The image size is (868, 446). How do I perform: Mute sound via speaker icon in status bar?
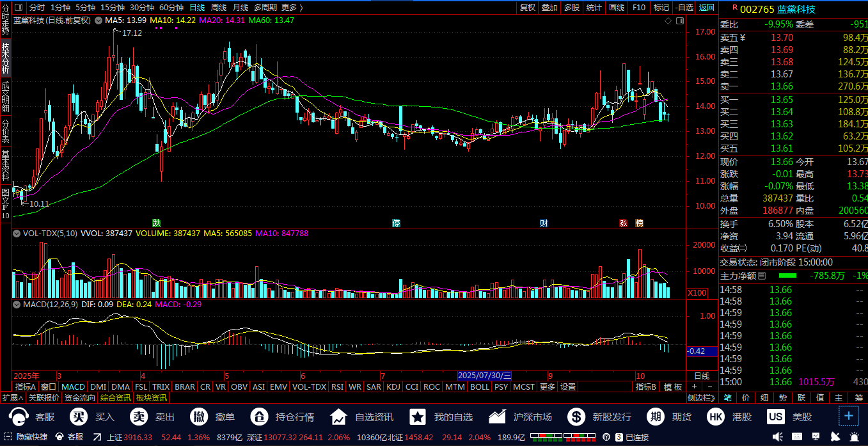pyautogui.click(x=777, y=437)
